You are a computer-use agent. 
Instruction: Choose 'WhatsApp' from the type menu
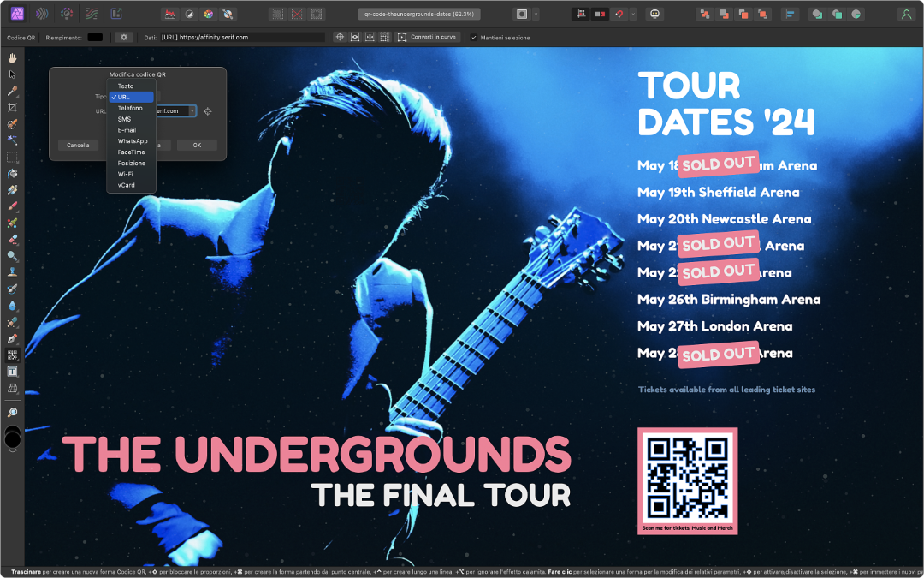(133, 141)
